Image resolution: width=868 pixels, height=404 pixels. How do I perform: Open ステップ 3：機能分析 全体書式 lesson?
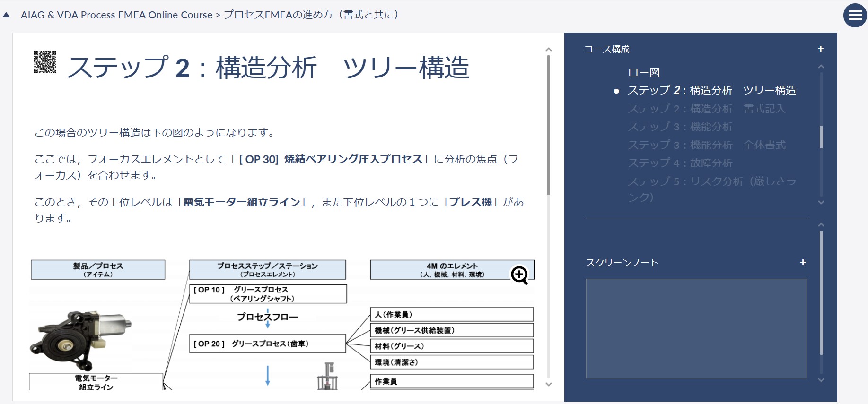[x=707, y=145]
